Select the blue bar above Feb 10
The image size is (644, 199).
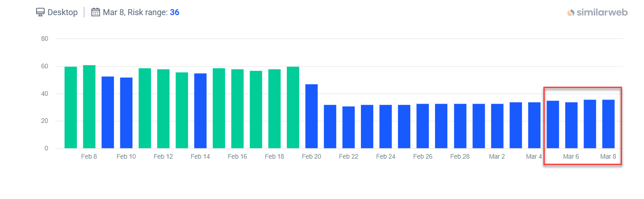tap(126, 113)
